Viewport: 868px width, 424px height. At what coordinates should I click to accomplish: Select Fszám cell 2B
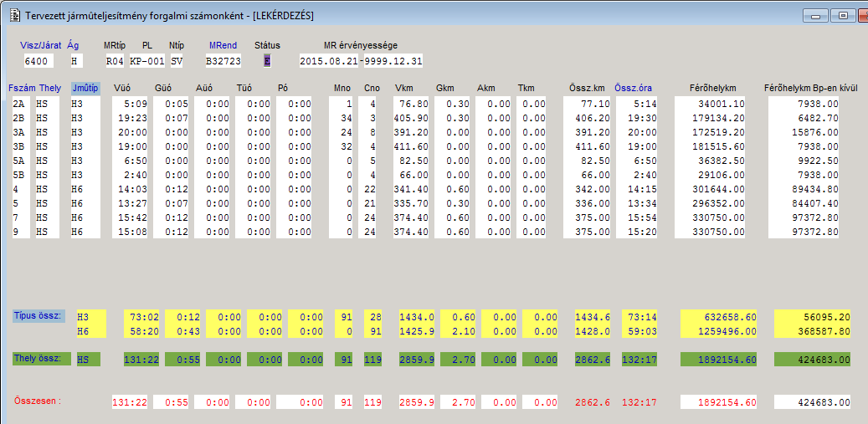pos(22,118)
